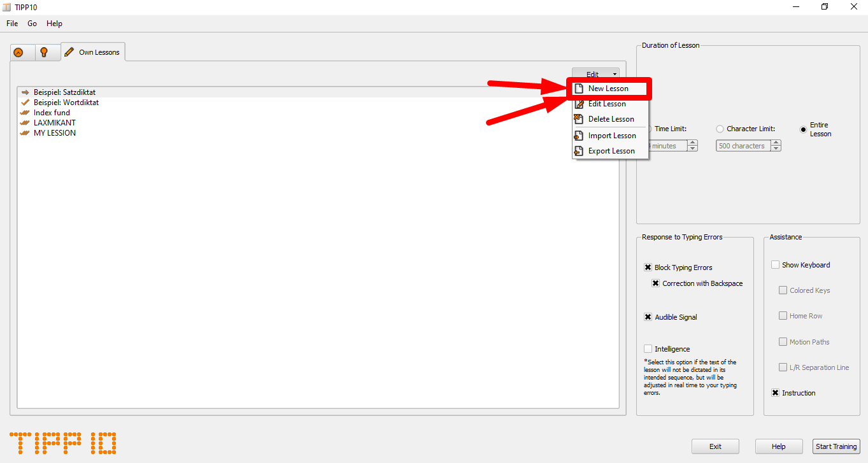This screenshot has width=868, height=463.
Task: Toggle Motion Paths checkbox
Action: [783, 342]
